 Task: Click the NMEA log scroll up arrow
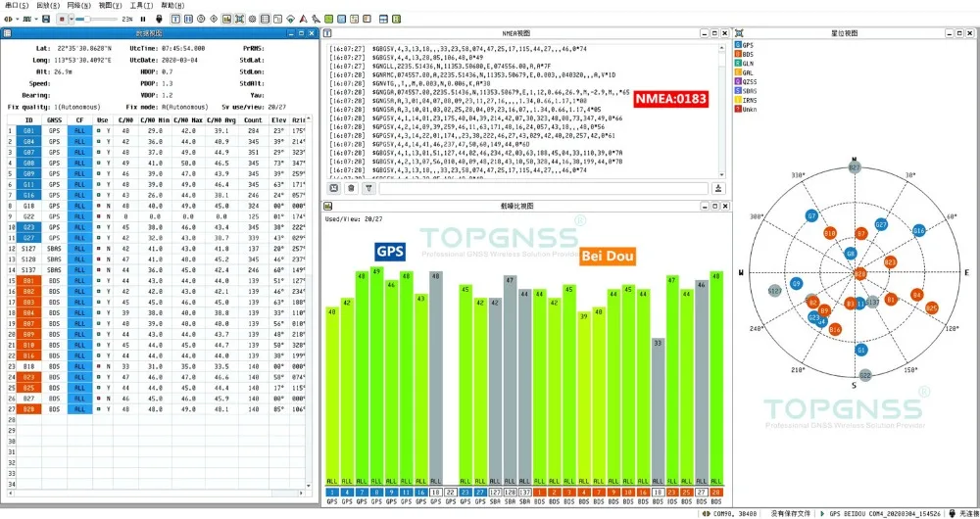coord(722,47)
